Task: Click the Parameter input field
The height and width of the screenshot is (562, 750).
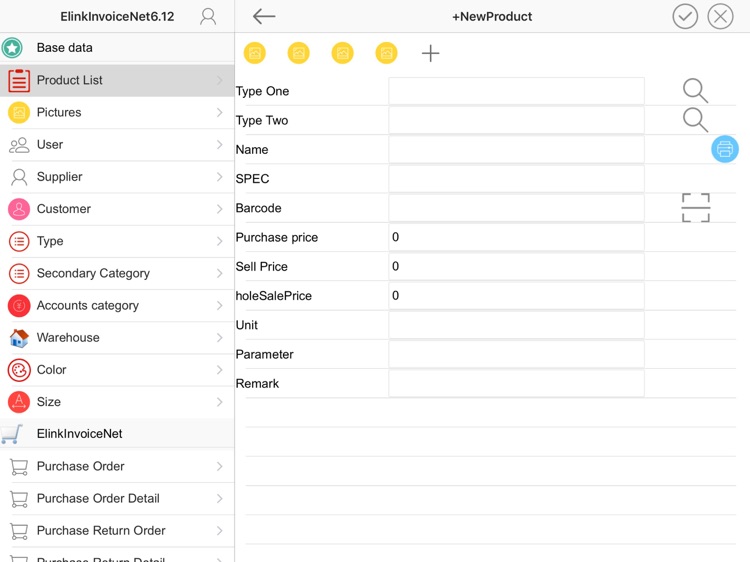Action: click(516, 354)
